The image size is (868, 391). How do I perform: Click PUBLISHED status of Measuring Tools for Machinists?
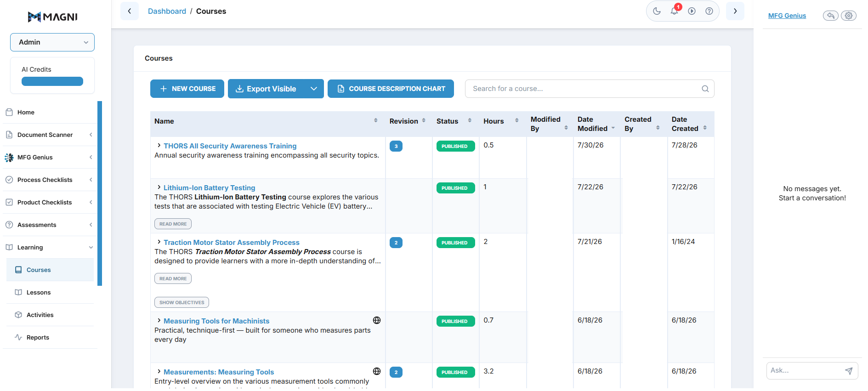tap(455, 321)
